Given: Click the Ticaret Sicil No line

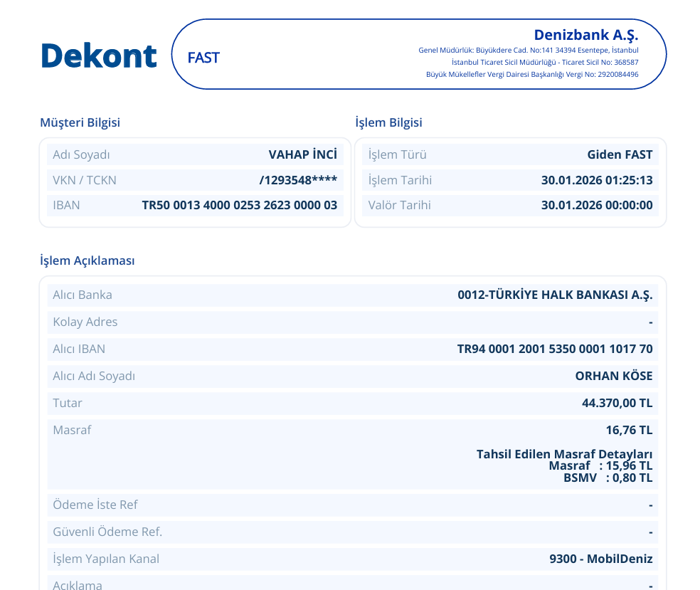Looking at the screenshot, I should [x=545, y=62].
